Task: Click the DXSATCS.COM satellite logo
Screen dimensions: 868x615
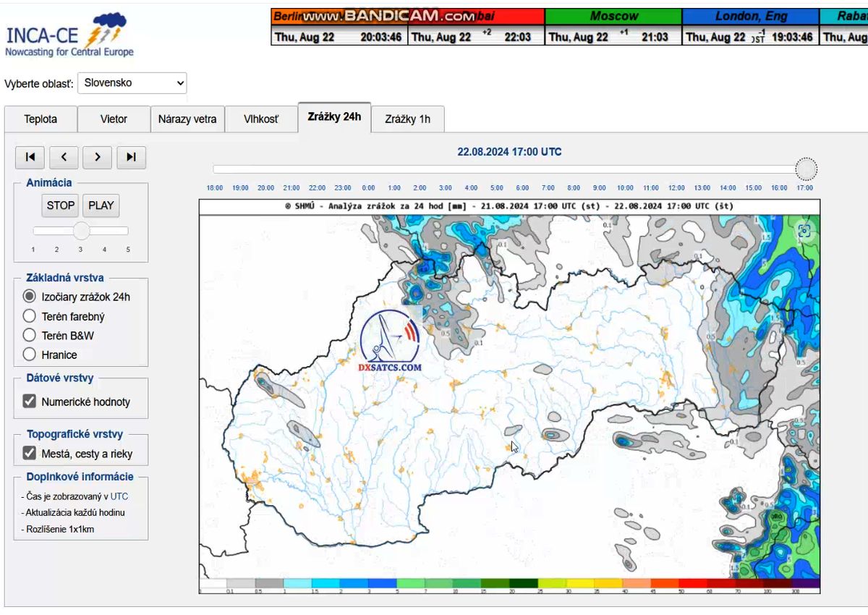Action: (390, 341)
